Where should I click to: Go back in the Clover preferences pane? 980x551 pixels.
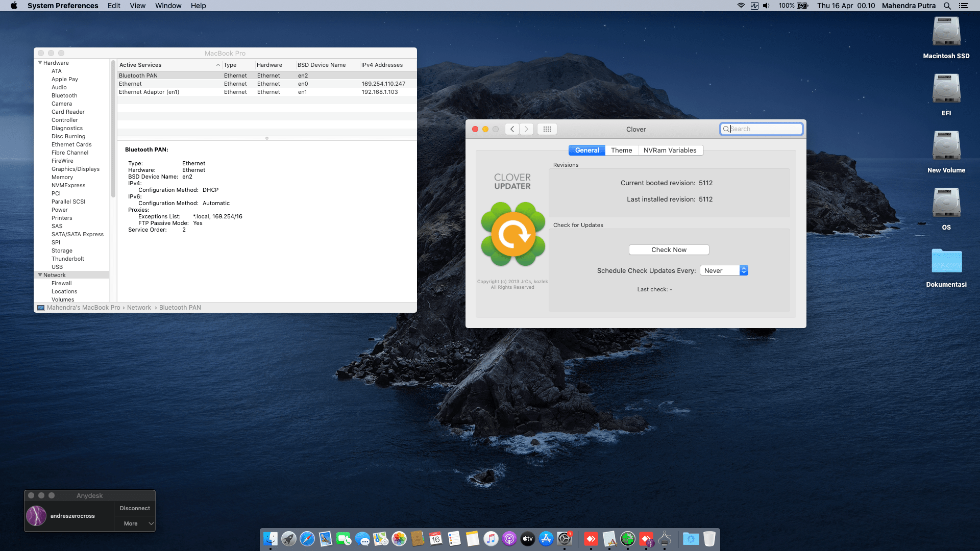512,129
